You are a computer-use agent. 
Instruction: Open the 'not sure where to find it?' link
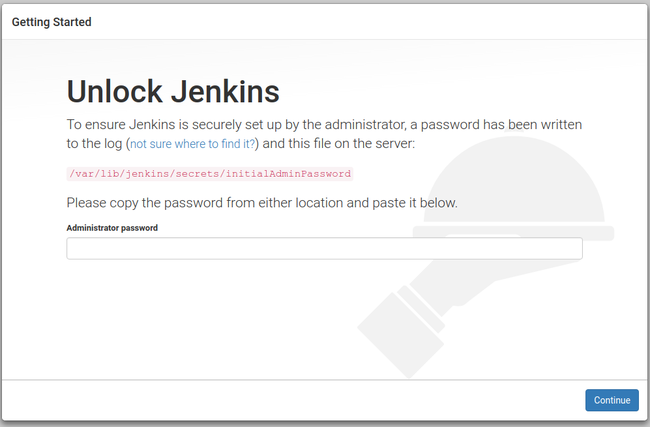click(x=193, y=144)
